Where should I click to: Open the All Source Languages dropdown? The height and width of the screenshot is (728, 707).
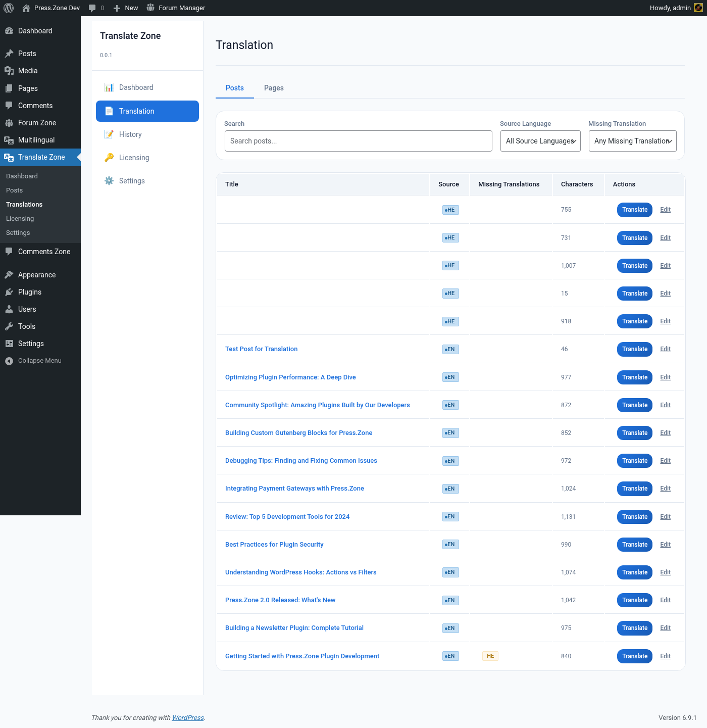540,141
